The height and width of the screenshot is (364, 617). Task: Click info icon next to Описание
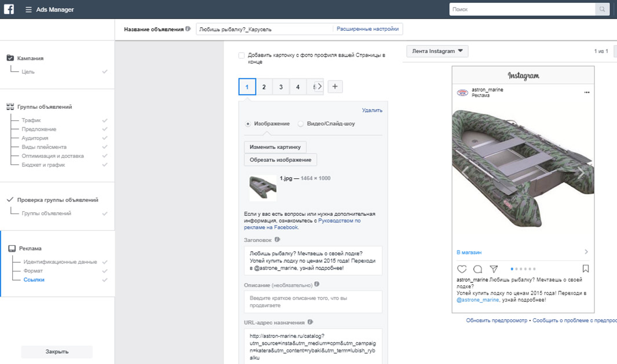[317, 284]
